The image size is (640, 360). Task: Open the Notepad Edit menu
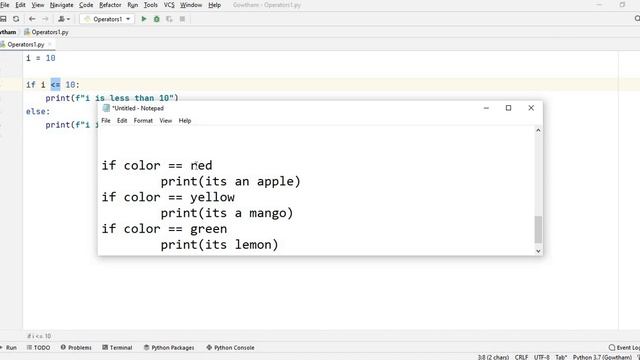tap(122, 120)
